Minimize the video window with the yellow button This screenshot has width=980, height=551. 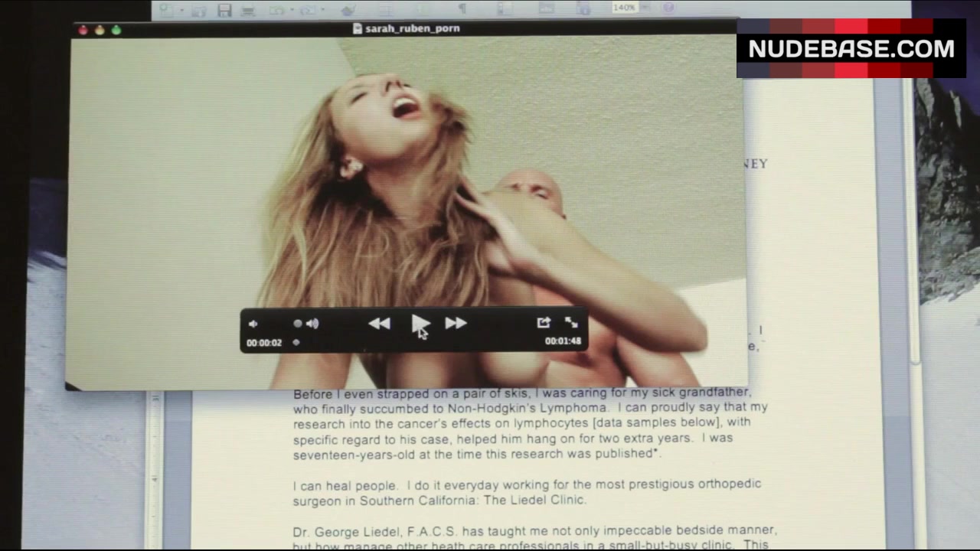(x=100, y=30)
